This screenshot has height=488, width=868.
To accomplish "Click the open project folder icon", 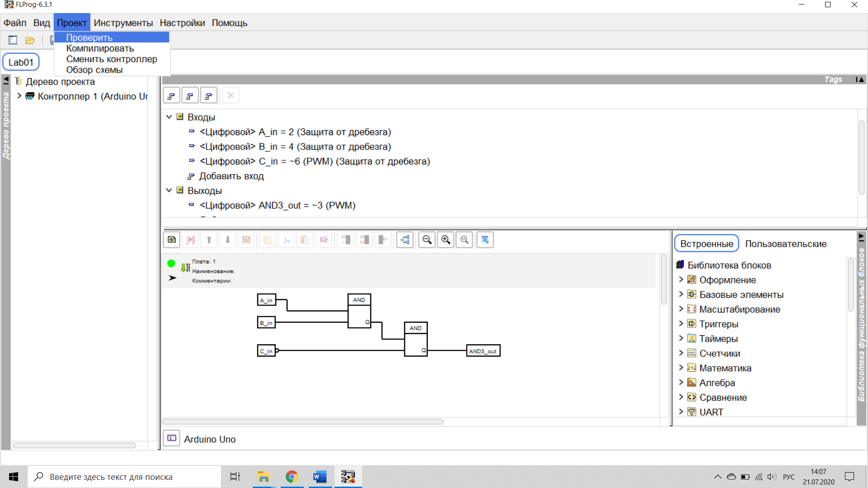I will [30, 40].
